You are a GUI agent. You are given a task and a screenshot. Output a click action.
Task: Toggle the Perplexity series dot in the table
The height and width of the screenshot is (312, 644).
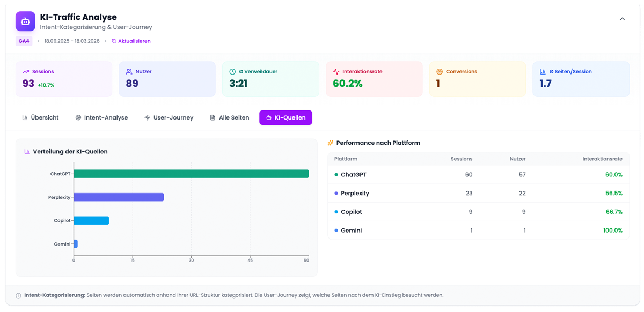click(x=336, y=193)
